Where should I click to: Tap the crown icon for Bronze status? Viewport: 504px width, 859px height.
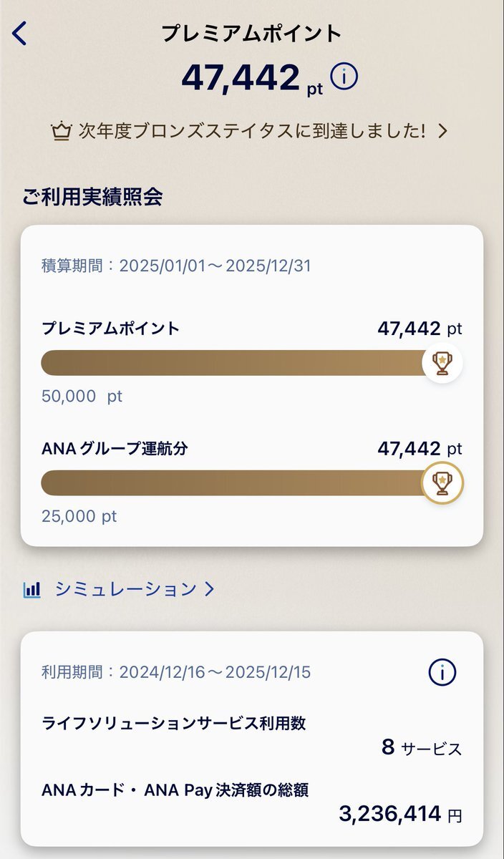click(59, 131)
